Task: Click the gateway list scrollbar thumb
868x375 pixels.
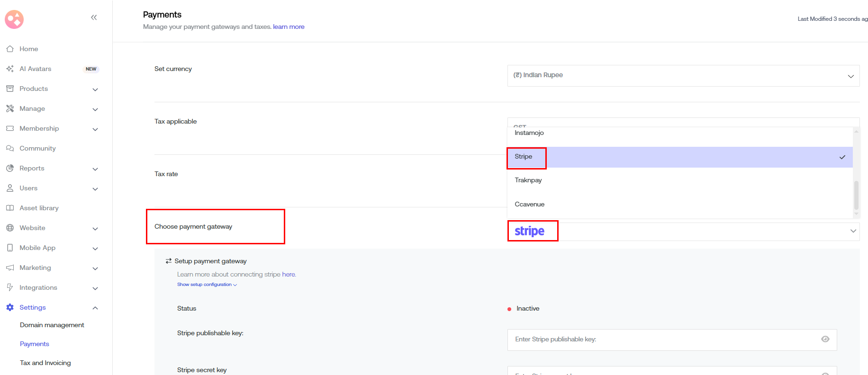Action: coord(856,195)
